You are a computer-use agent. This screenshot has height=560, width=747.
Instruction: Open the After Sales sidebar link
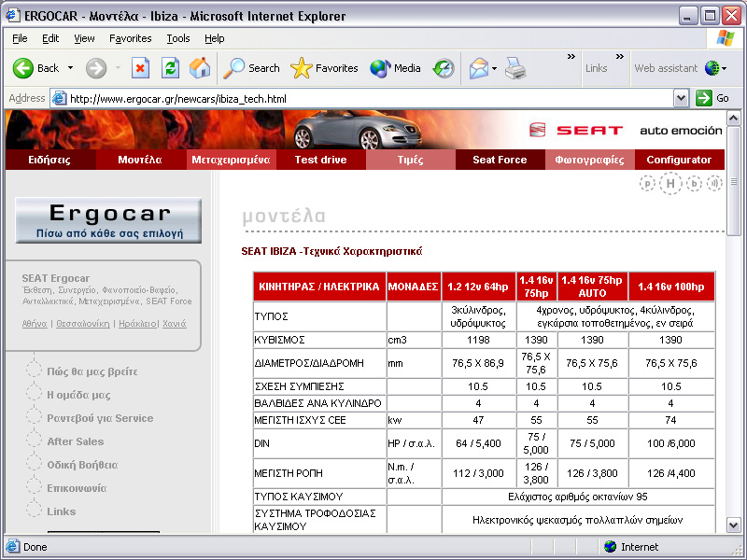click(x=76, y=441)
